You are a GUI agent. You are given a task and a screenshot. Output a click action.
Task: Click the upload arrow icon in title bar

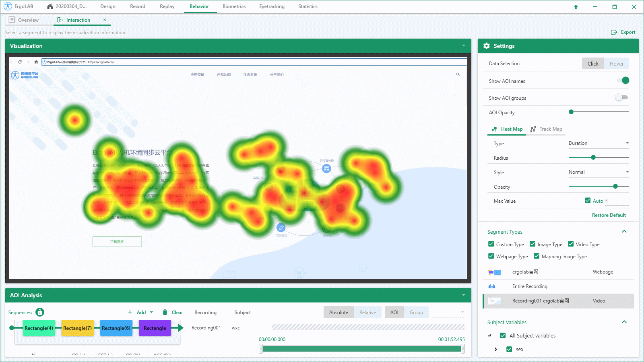tap(576, 7)
